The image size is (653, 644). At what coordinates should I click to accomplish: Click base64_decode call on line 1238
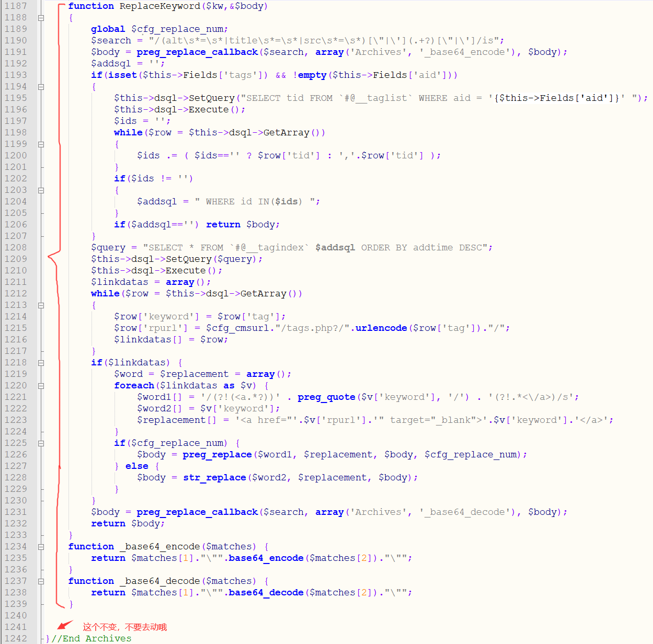tap(266, 593)
